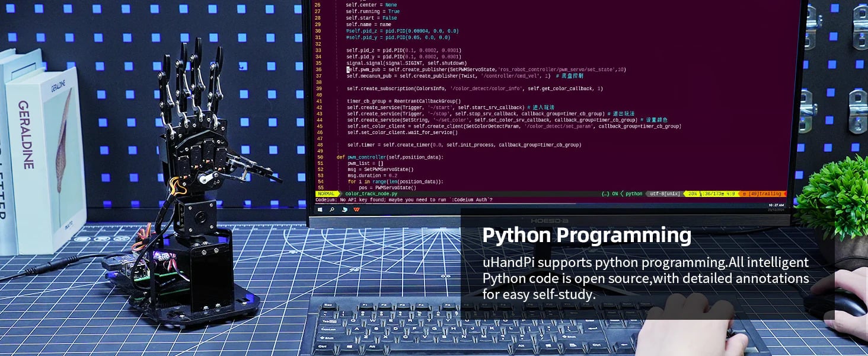Place cursor on self.start = False
868x356 pixels.
point(371,18)
